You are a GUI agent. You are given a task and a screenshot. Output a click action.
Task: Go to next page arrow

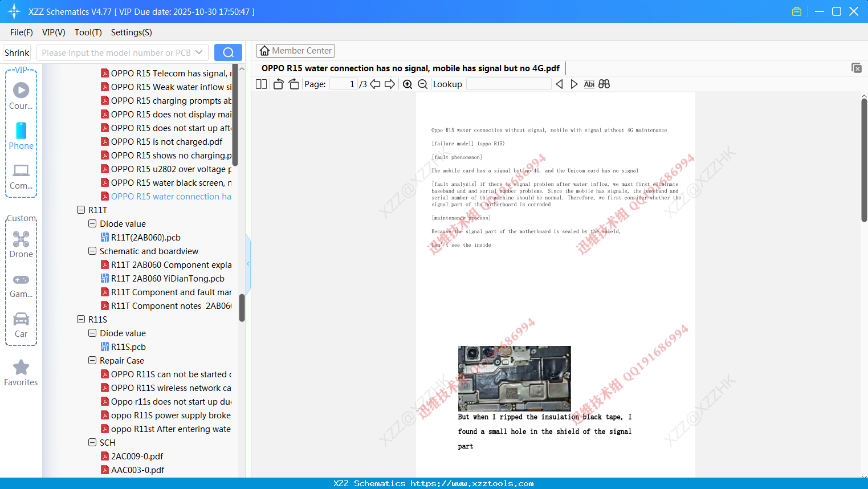(x=390, y=84)
